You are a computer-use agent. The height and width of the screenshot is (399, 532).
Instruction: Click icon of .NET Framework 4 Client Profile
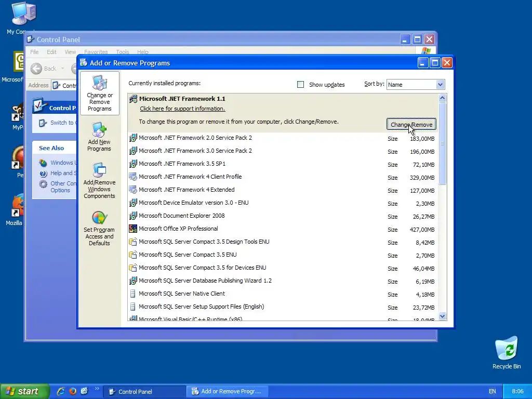point(133,177)
